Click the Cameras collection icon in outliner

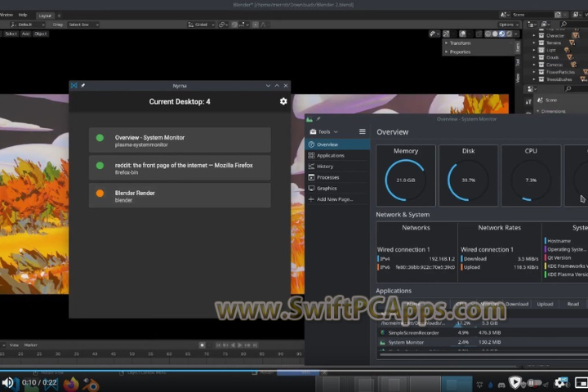click(541, 65)
